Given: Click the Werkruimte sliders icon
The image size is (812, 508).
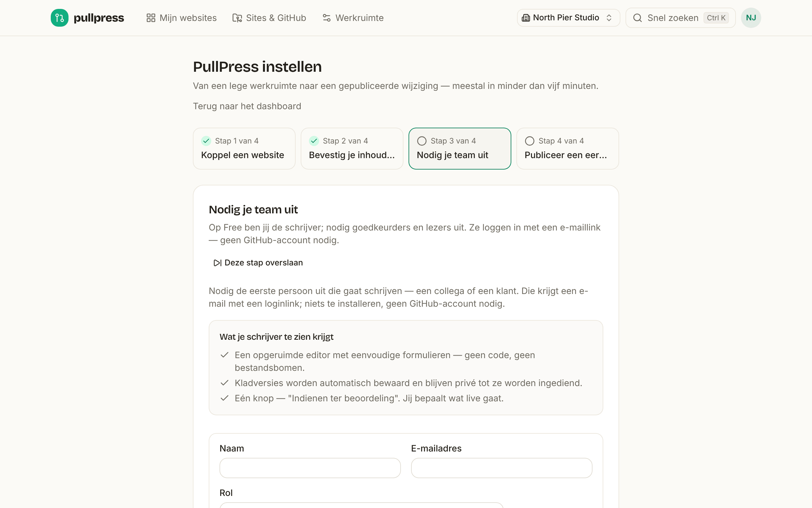Looking at the screenshot, I should click(326, 18).
